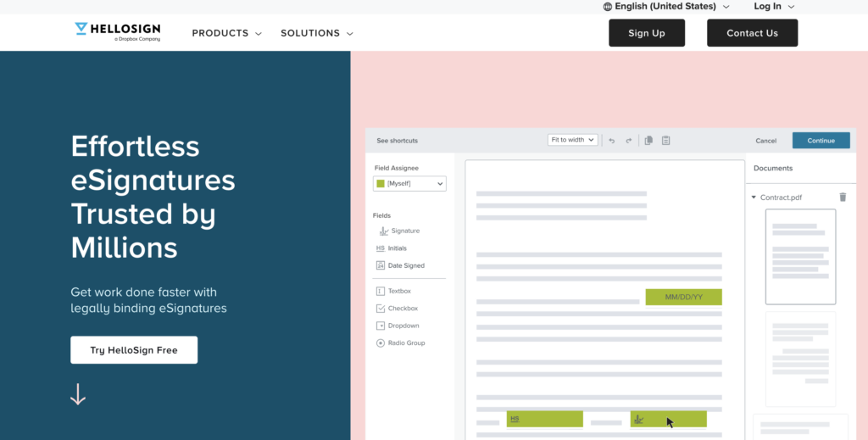Click the Try HelloSign Free button
The image size is (868, 440).
[134, 350]
